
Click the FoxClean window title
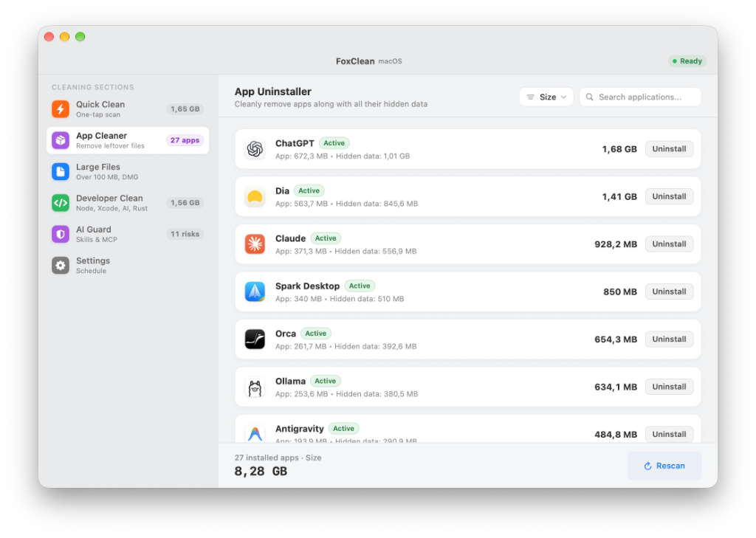coord(355,61)
